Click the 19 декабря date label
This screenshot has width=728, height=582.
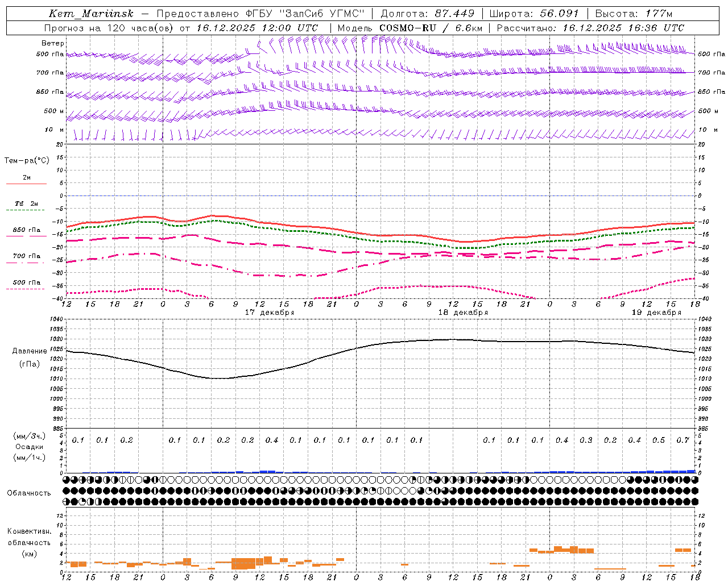[656, 313]
